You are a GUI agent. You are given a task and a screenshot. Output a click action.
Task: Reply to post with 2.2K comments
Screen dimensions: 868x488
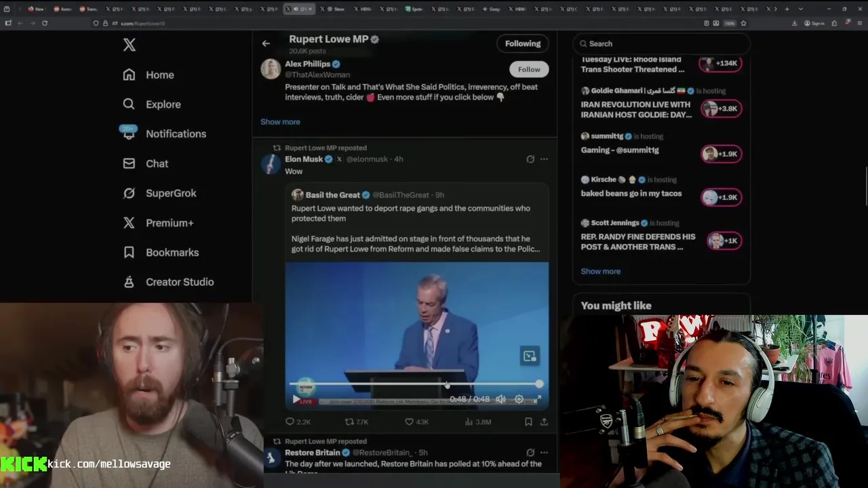(298, 422)
